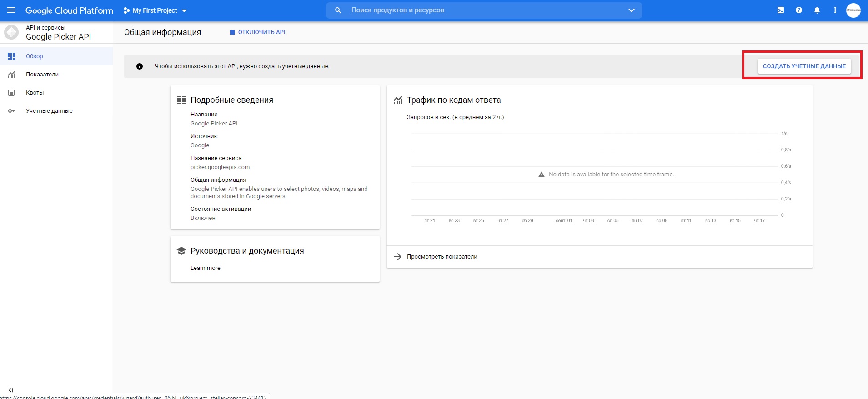This screenshot has width=868, height=399.
Task: Click the Подробные сведения list icon
Action: tap(181, 100)
